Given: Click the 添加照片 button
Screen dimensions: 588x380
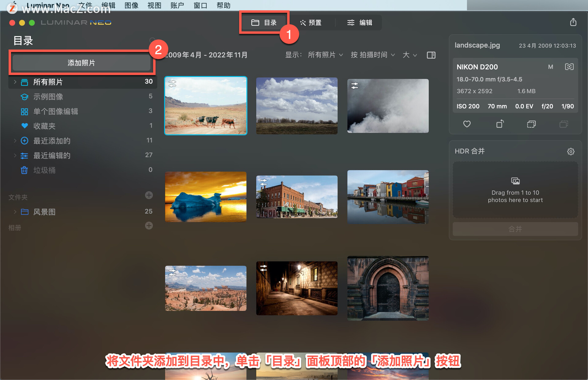Looking at the screenshot, I should (x=81, y=63).
